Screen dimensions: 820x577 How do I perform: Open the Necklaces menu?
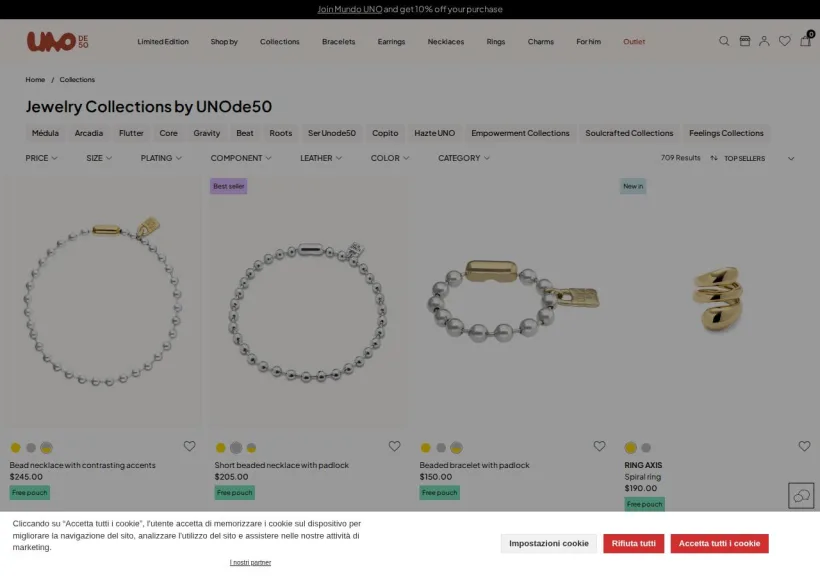point(446,41)
